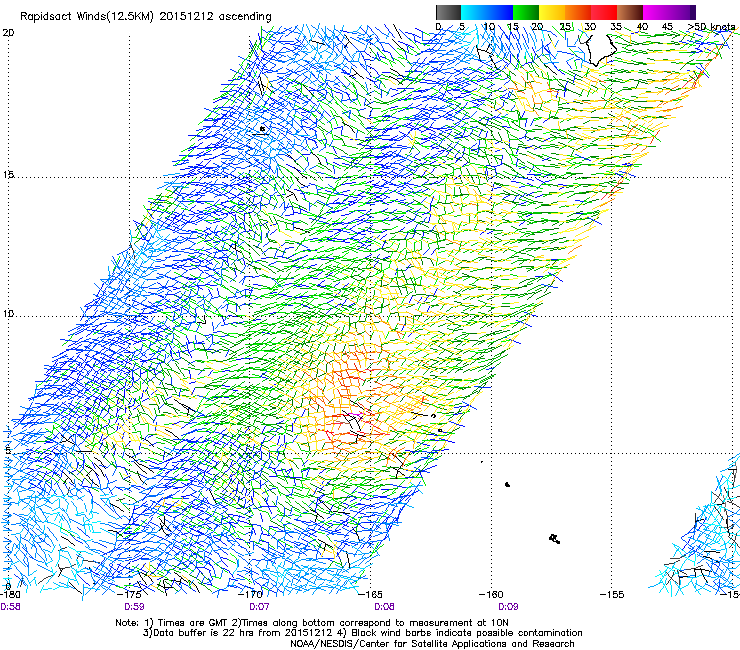Click the '30' legend scale label
The image size is (740, 650).
pyautogui.click(x=590, y=27)
